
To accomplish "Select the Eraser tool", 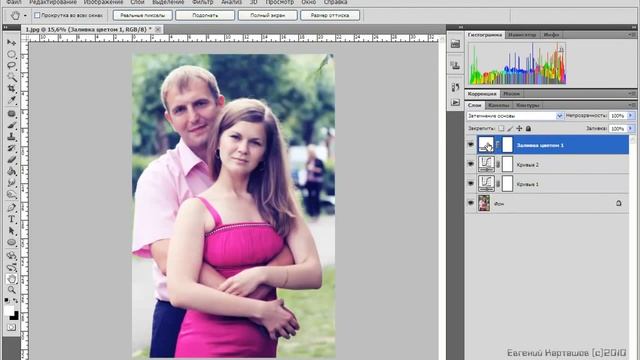I will pyautogui.click(x=11, y=160).
